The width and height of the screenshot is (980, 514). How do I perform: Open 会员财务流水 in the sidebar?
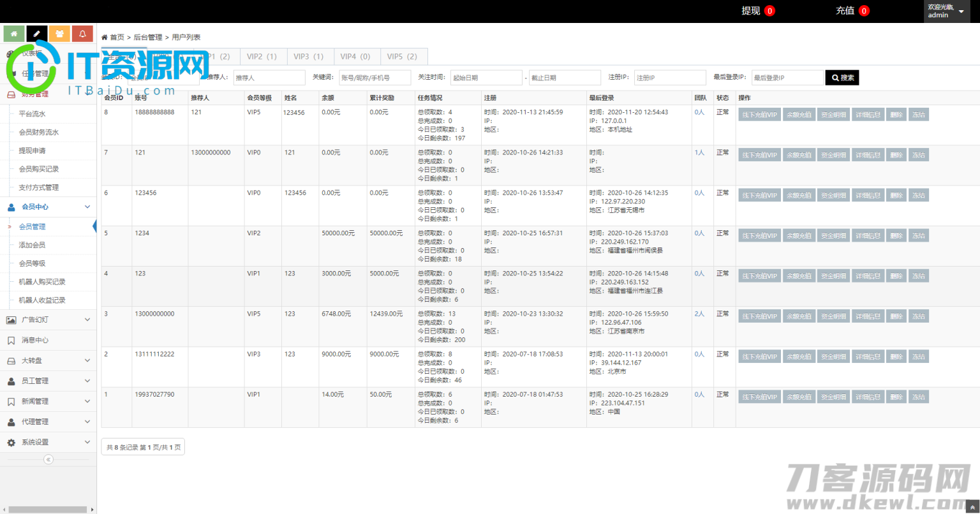pyautogui.click(x=39, y=132)
